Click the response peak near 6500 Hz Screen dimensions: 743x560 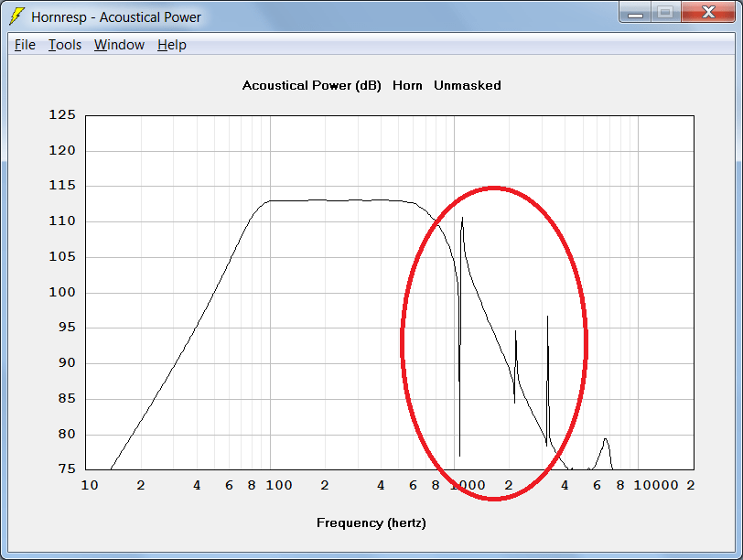(605, 439)
